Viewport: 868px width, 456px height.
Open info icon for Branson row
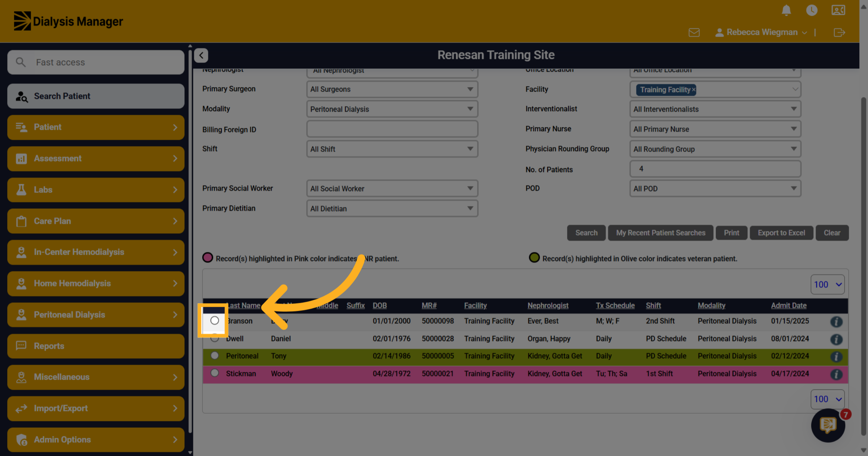pos(836,322)
